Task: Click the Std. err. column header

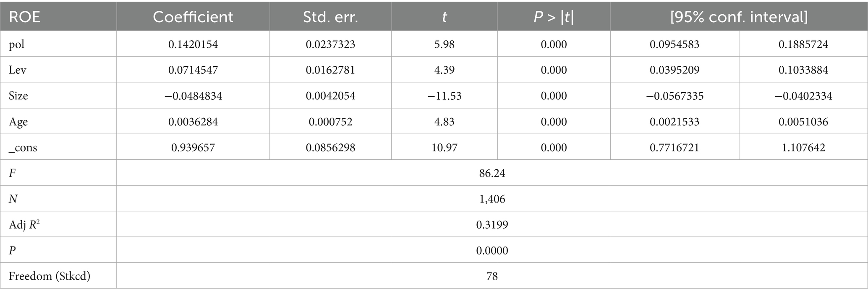Action: (330, 17)
